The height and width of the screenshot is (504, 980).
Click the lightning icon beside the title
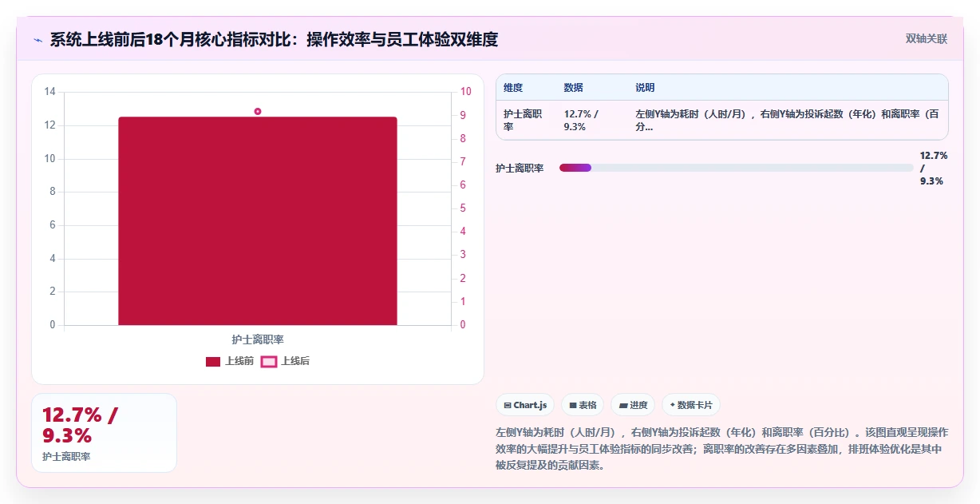[x=38, y=40]
